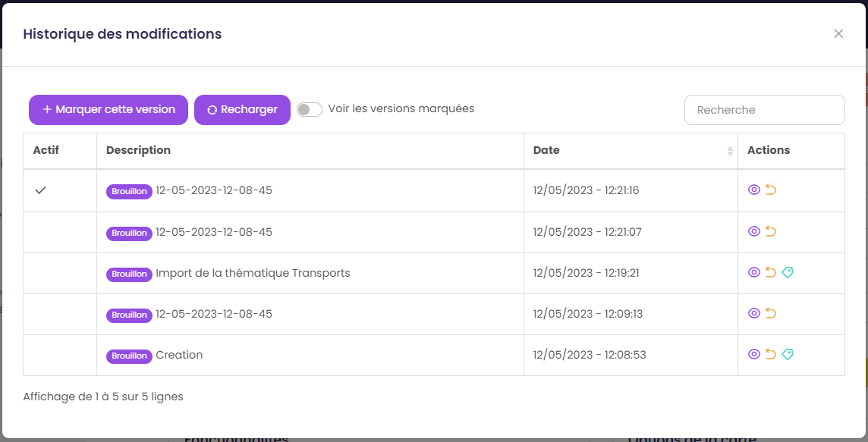View the Import de la thématique Transports version
The image size is (868, 442).
pos(753,272)
